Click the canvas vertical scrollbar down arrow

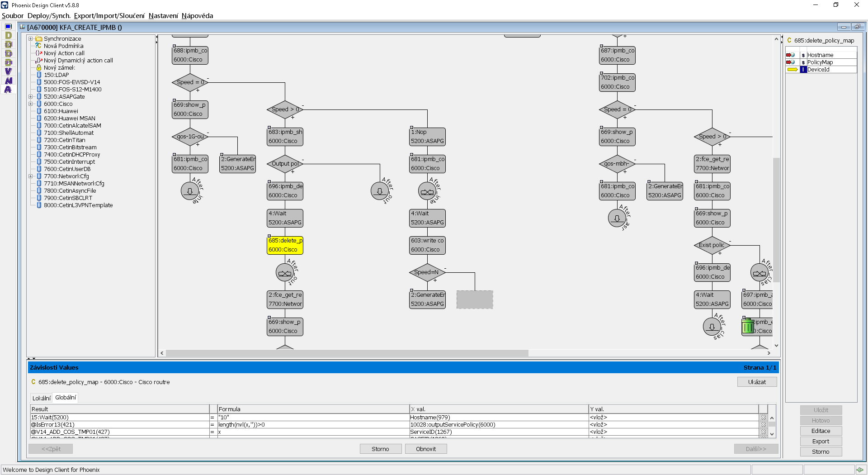776,346
